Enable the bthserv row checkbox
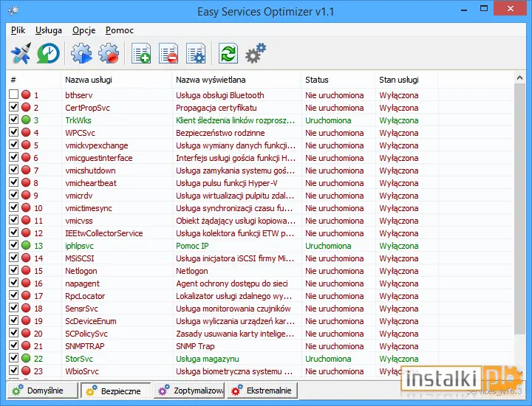532x406 pixels. (x=13, y=94)
